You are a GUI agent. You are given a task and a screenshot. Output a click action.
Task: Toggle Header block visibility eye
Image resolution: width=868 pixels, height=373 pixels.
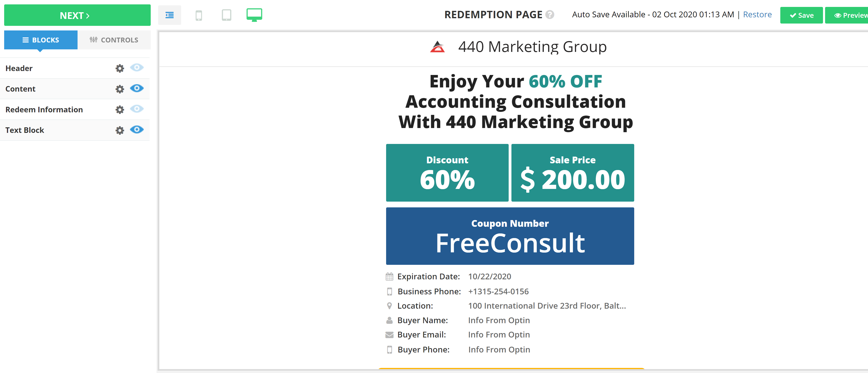136,68
